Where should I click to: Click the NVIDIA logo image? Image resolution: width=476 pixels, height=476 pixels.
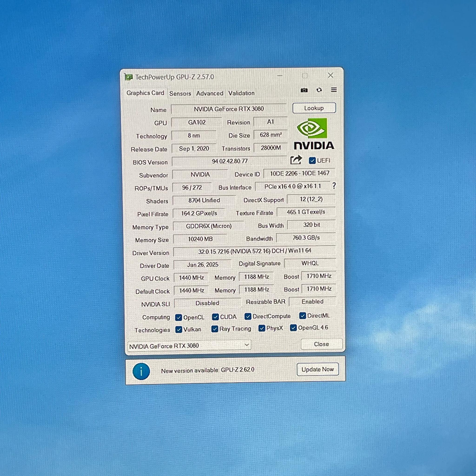(314, 134)
